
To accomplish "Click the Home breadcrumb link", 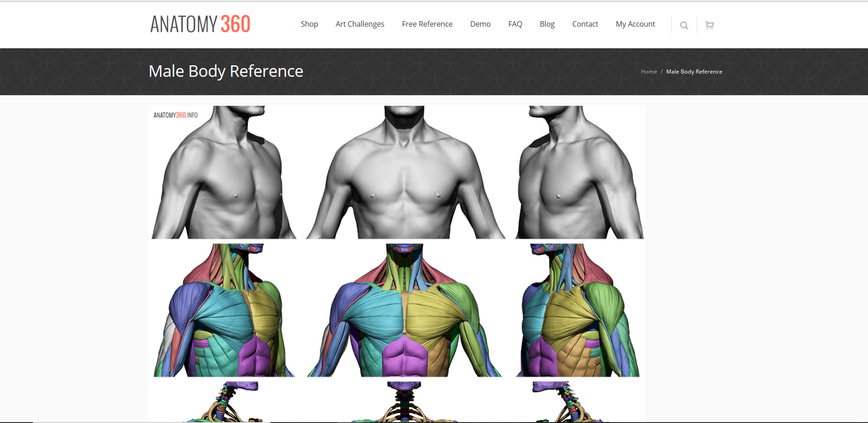I will [649, 72].
